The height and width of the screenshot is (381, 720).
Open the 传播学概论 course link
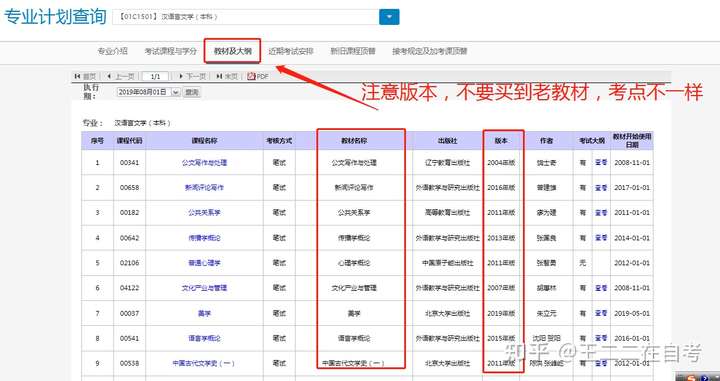[x=204, y=238]
